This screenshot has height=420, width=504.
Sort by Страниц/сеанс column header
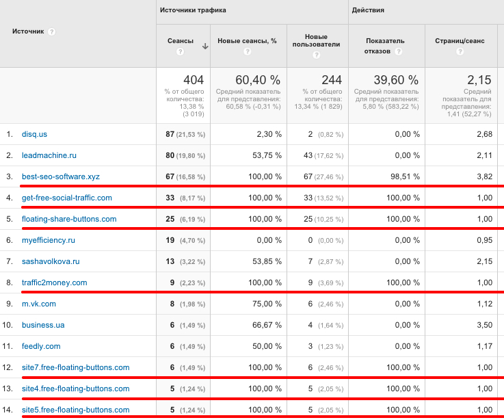coord(460,41)
